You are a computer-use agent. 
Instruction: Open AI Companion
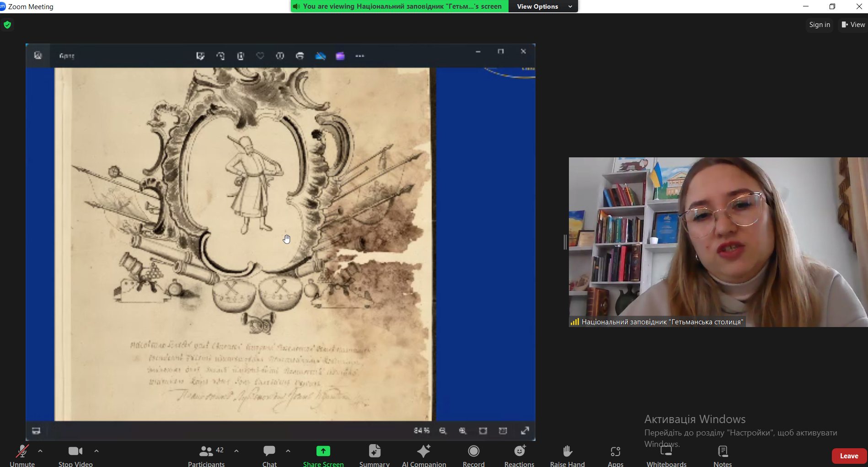point(424,455)
